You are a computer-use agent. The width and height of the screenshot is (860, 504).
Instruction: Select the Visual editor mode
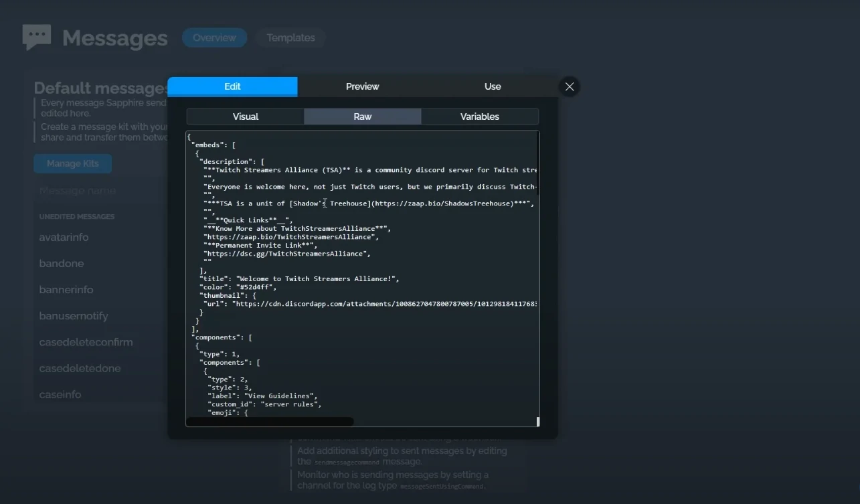tap(246, 116)
